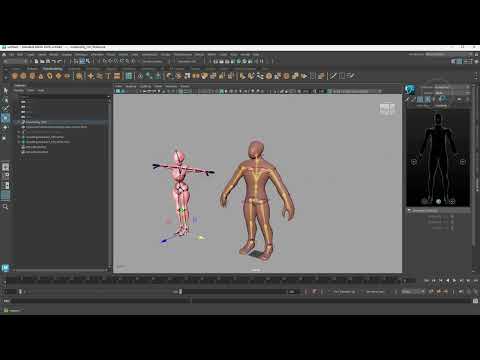This screenshot has height=360, width=480.
Task: Click the Maya M logo at bottom left
Action: coord(5,267)
